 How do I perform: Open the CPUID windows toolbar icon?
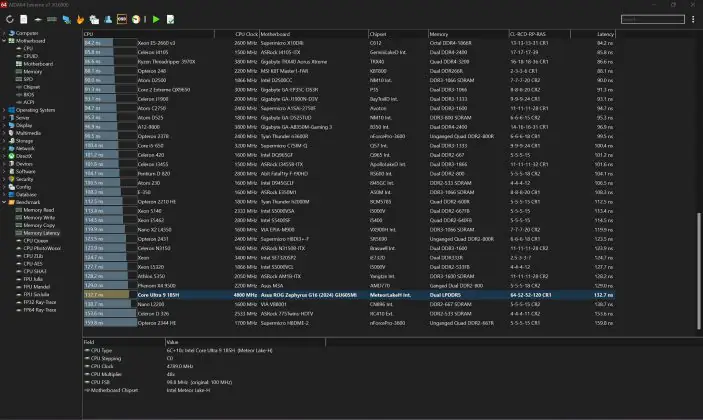94,19
